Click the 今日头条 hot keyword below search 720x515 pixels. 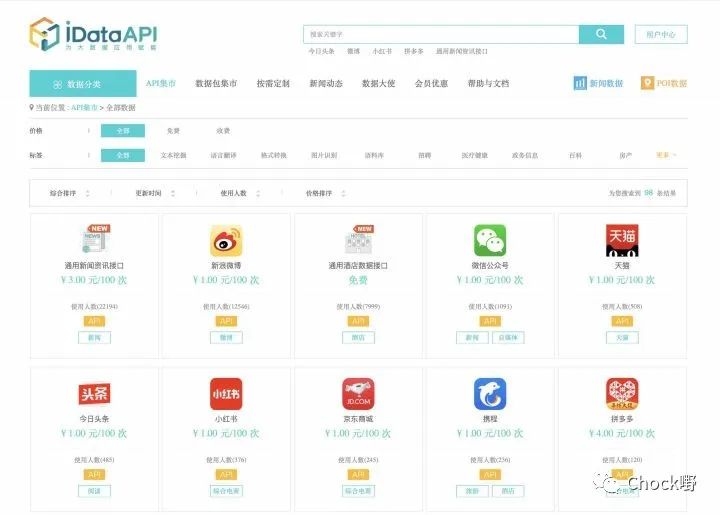tap(321, 51)
